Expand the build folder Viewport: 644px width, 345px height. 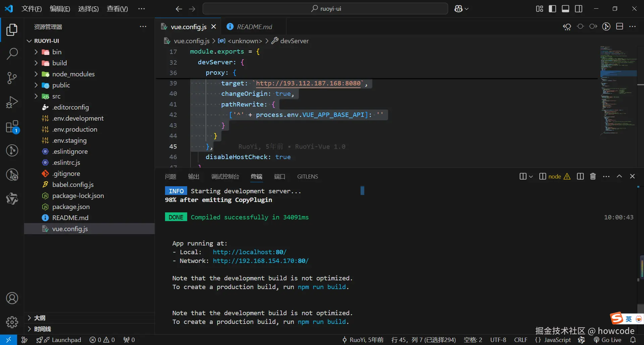(89, 63)
